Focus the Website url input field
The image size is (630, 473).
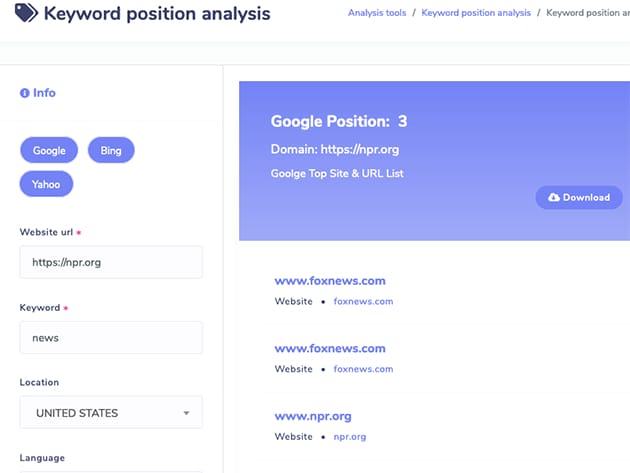[x=111, y=262]
